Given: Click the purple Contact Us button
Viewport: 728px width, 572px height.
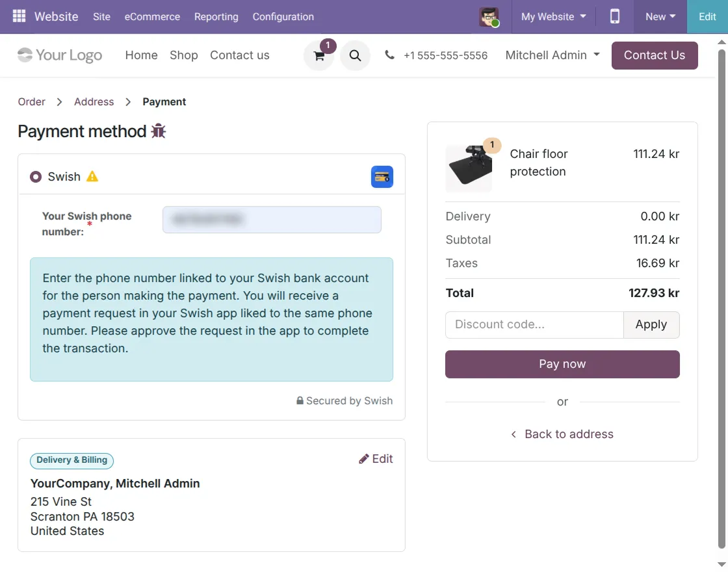Looking at the screenshot, I should click(x=655, y=55).
